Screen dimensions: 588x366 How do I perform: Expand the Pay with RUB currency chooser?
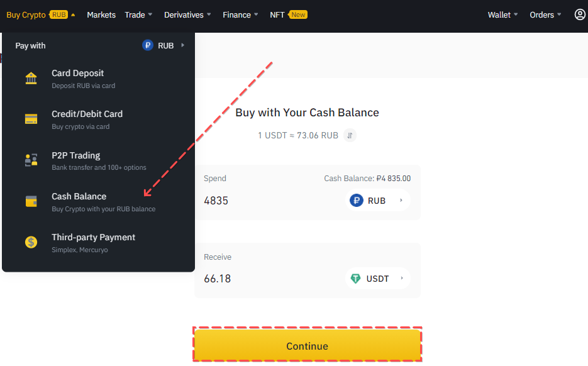tap(164, 45)
